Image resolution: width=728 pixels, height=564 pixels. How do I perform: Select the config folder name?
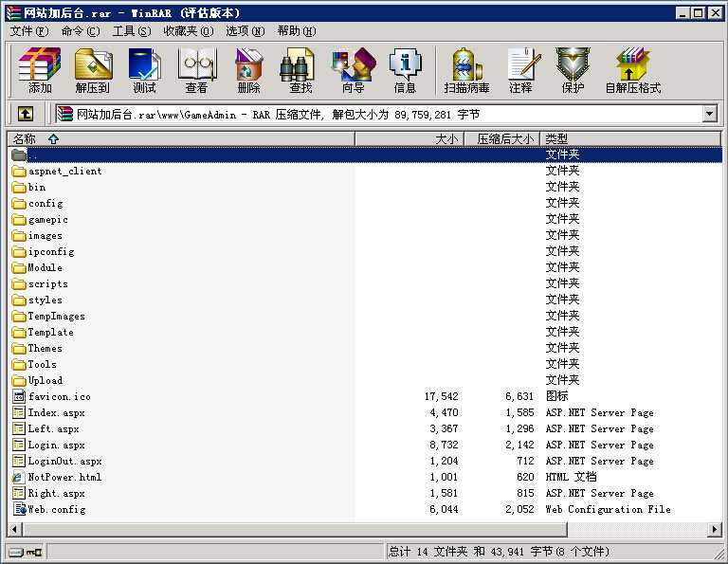(x=45, y=203)
